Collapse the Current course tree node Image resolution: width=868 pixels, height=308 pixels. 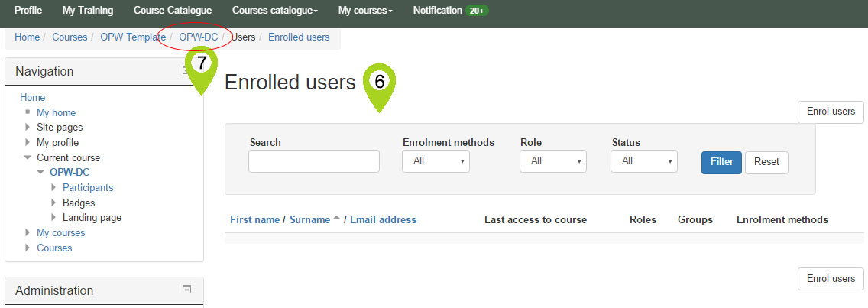28,158
